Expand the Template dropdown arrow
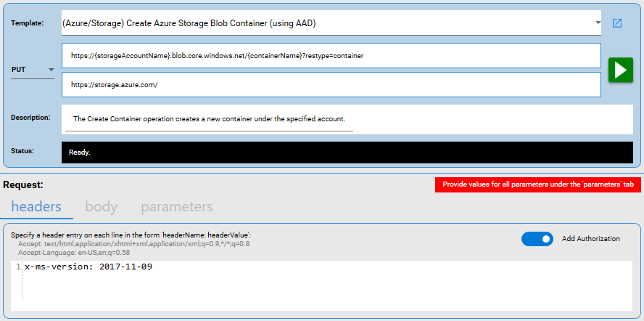This screenshot has height=321, width=644. [x=598, y=23]
